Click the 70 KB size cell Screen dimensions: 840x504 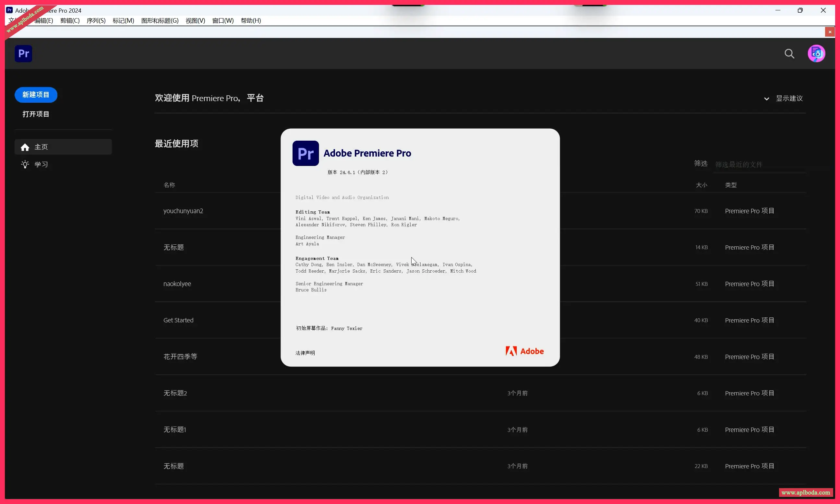[x=701, y=211]
